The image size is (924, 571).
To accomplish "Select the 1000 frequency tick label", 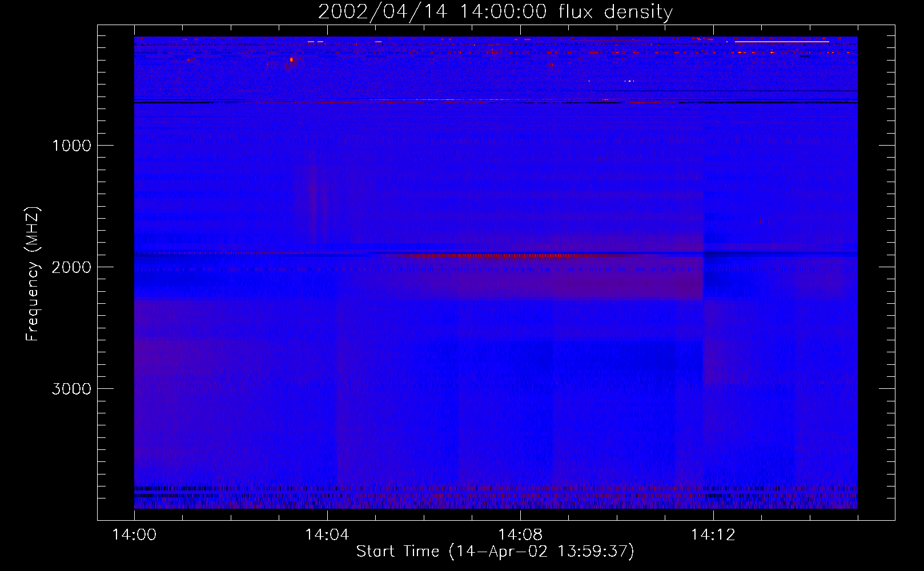I will coord(71,146).
